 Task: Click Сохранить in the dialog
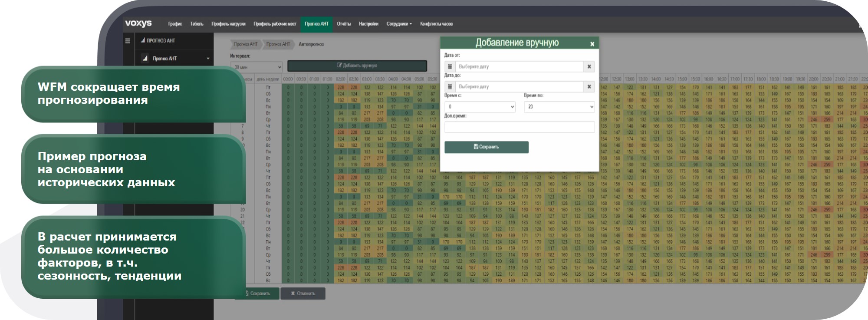coord(487,147)
